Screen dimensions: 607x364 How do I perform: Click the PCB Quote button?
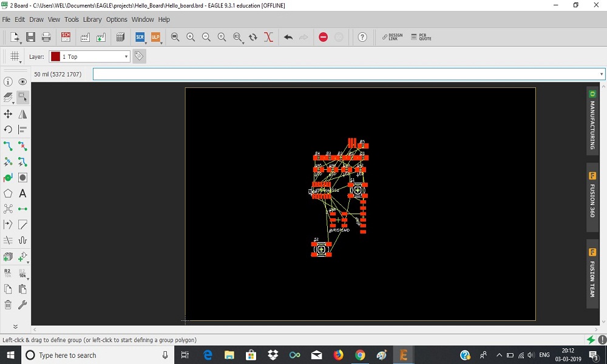(x=421, y=37)
